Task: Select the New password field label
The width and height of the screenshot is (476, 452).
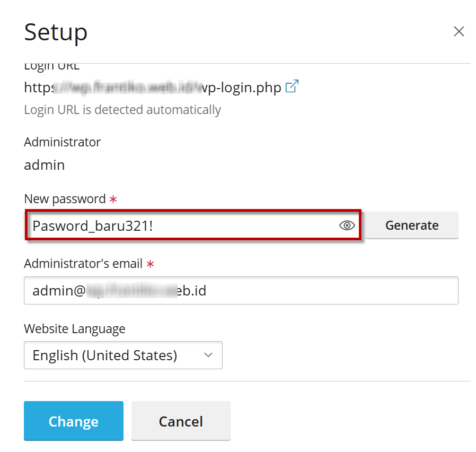Action: pyautogui.click(x=65, y=199)
